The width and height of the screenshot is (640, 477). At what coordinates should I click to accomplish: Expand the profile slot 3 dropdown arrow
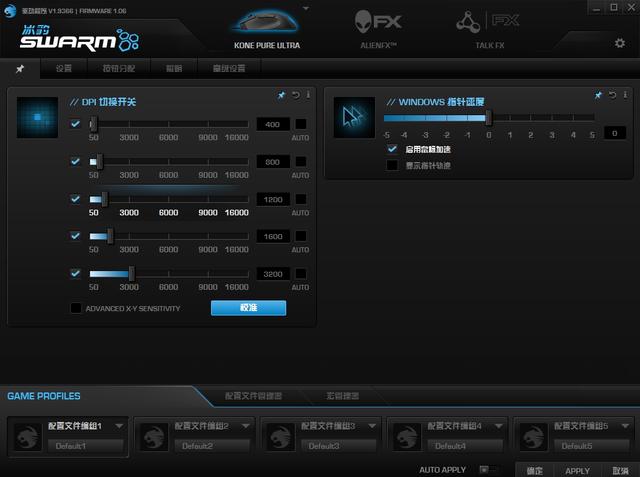pyautogui.click(x=372, y=425)
